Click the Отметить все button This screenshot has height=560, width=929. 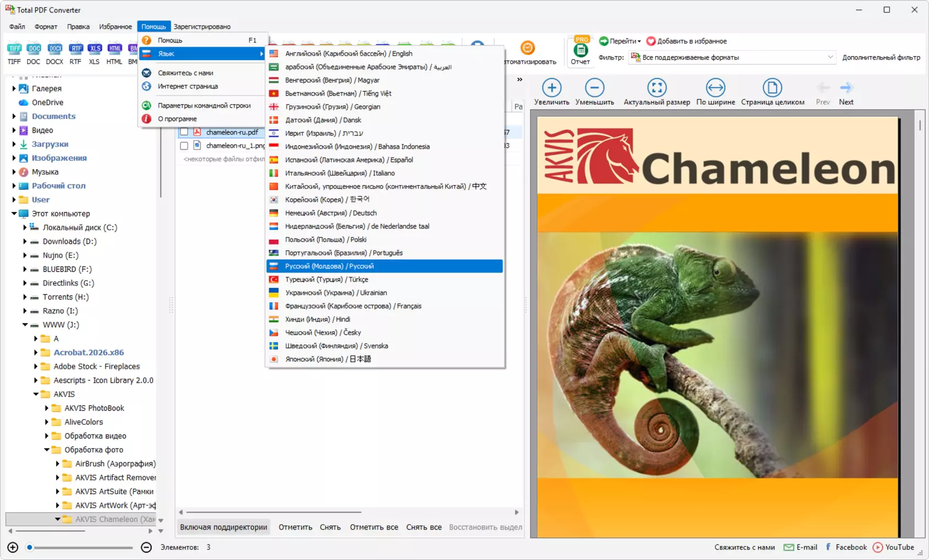coord(374,527)
